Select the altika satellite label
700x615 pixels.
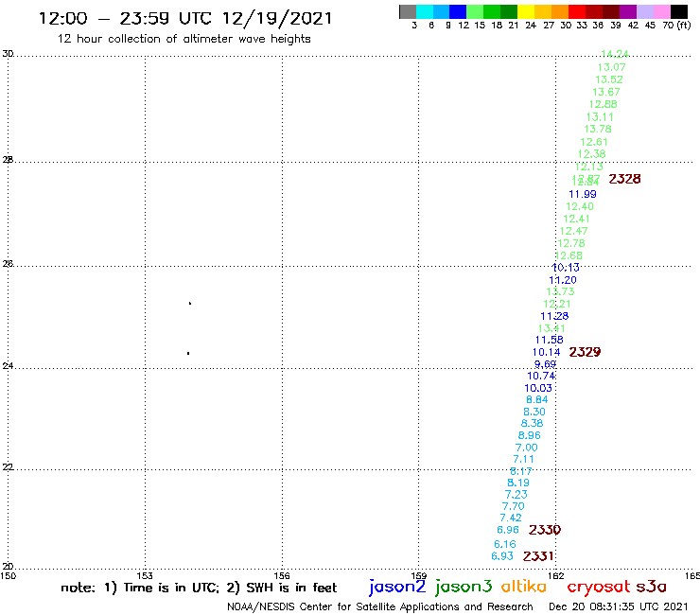click(x=524, y=587)
